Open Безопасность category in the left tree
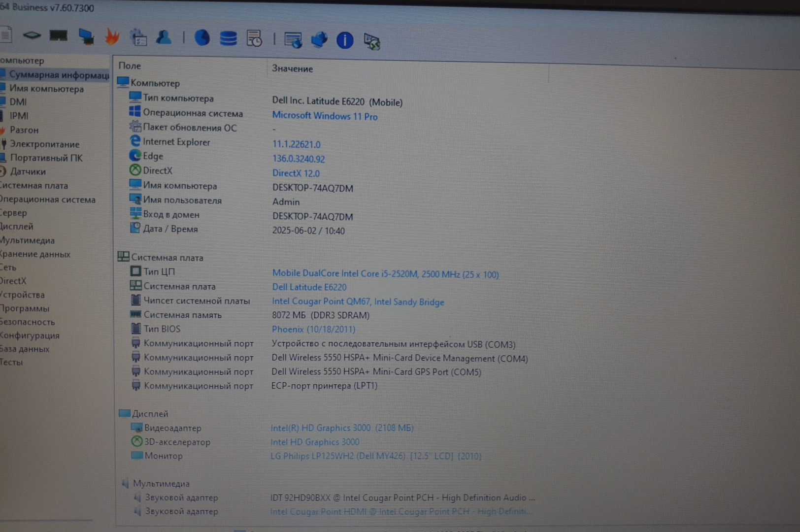 [28, 322]
